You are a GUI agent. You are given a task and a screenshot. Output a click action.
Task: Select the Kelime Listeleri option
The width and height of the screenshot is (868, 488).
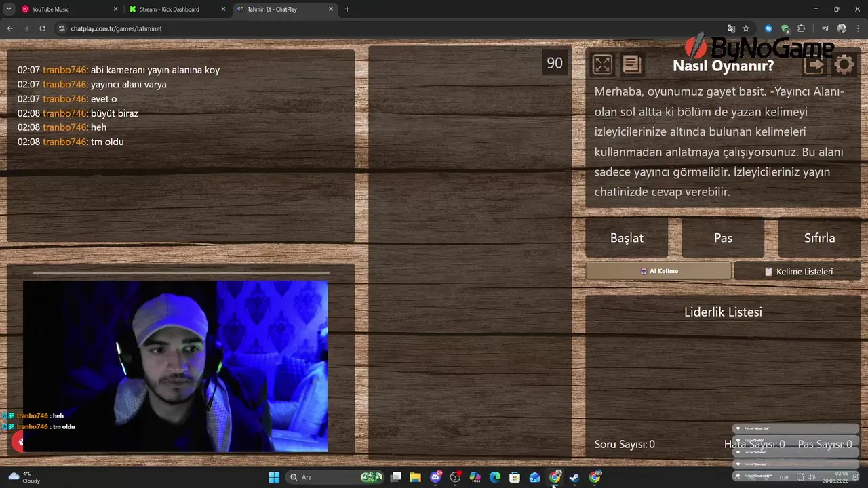point(797,271)
